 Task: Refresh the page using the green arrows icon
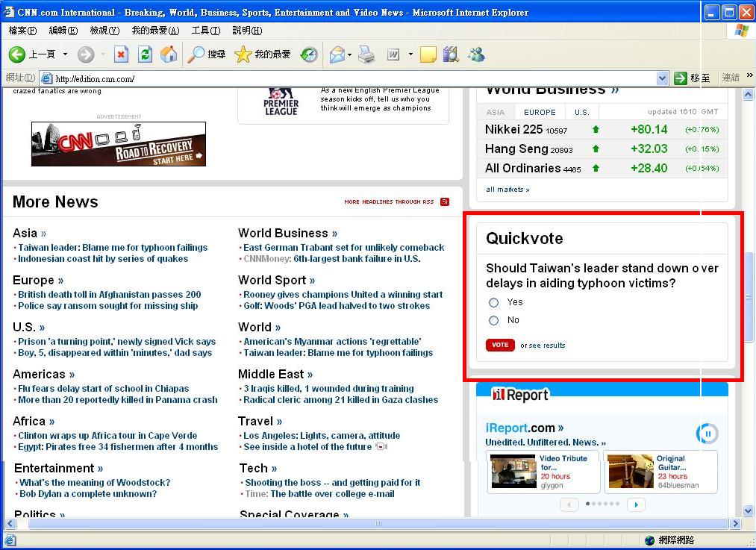(x=145, y=54)
